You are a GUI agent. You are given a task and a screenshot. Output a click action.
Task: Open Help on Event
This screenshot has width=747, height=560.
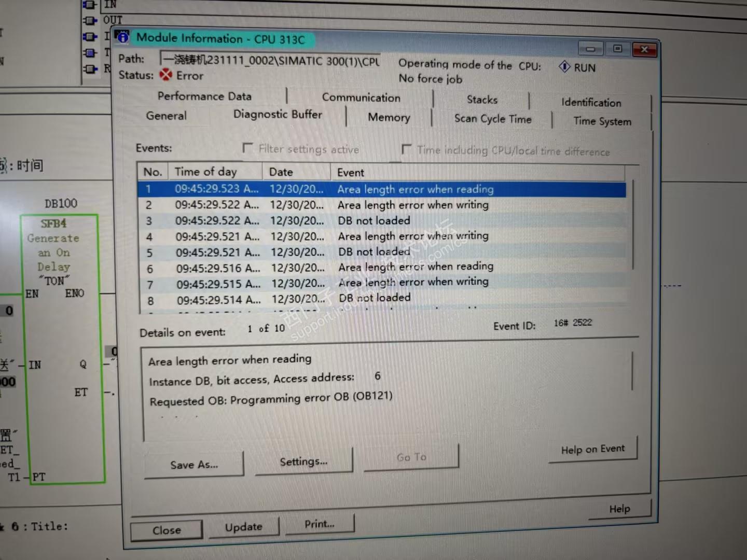pyautogui.click(x=592, y=449)
